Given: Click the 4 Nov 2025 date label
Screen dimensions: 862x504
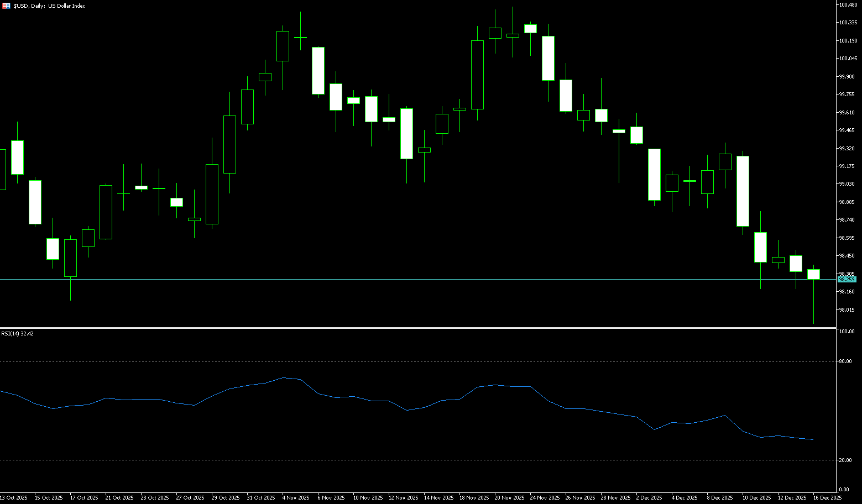Looking at the screenshot, I should (296, 498).
